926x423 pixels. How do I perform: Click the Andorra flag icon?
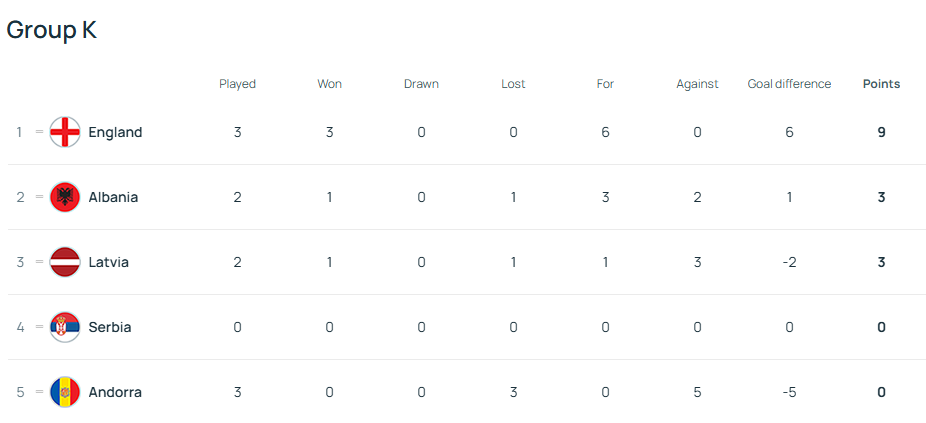coord(65,392)
